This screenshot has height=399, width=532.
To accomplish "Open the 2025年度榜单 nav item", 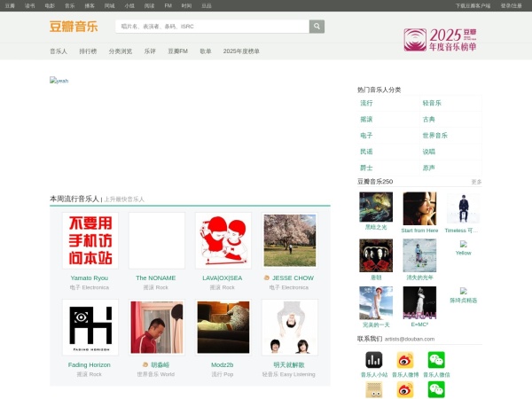I will click(x=241, y=51).
